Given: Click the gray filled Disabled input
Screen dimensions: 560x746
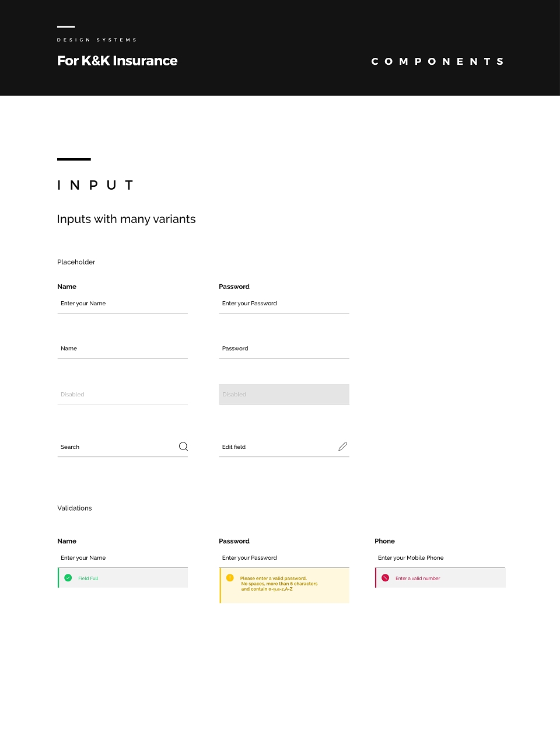Looking at the screenshot, I should click(284, 394).
